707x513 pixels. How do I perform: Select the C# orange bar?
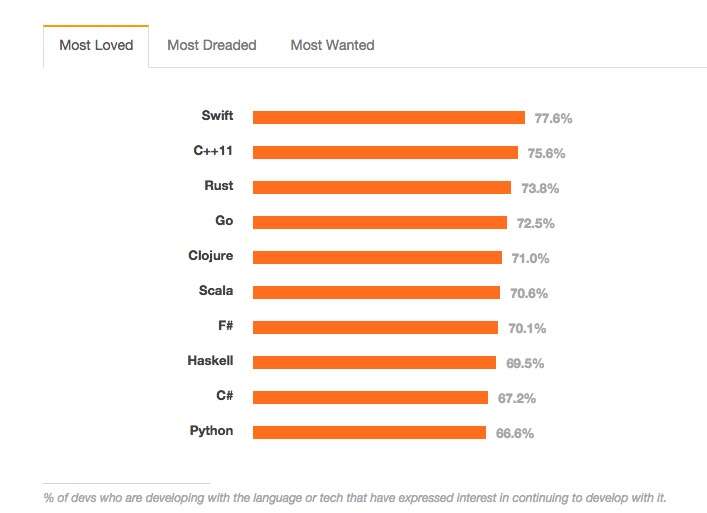click(x=370, y=397)
